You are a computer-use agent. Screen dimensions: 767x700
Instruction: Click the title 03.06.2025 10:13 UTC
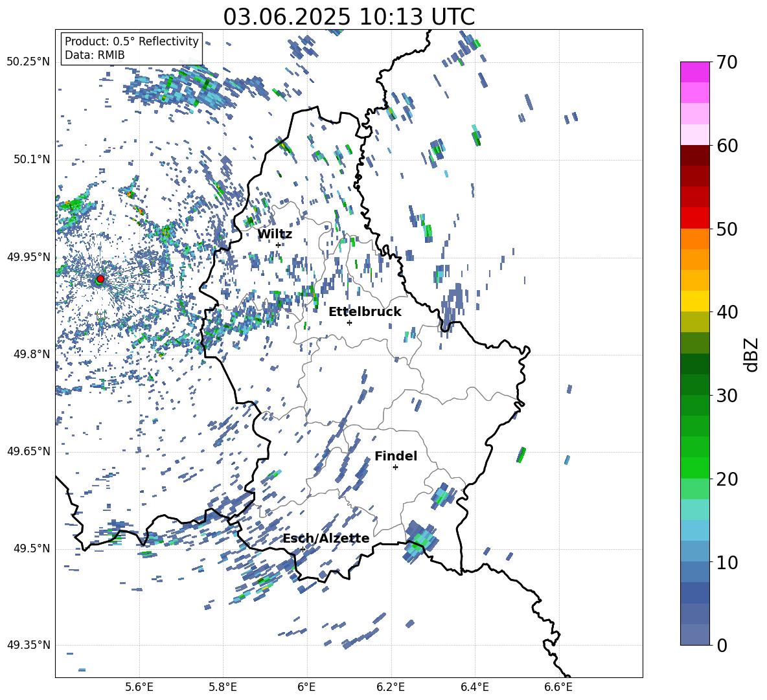(x=349, y=17)
